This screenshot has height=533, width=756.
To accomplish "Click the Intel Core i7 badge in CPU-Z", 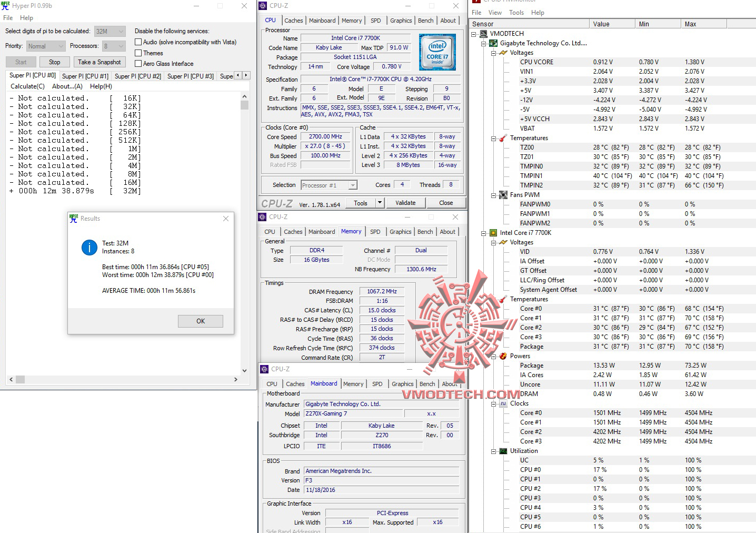I will (437, 52).
